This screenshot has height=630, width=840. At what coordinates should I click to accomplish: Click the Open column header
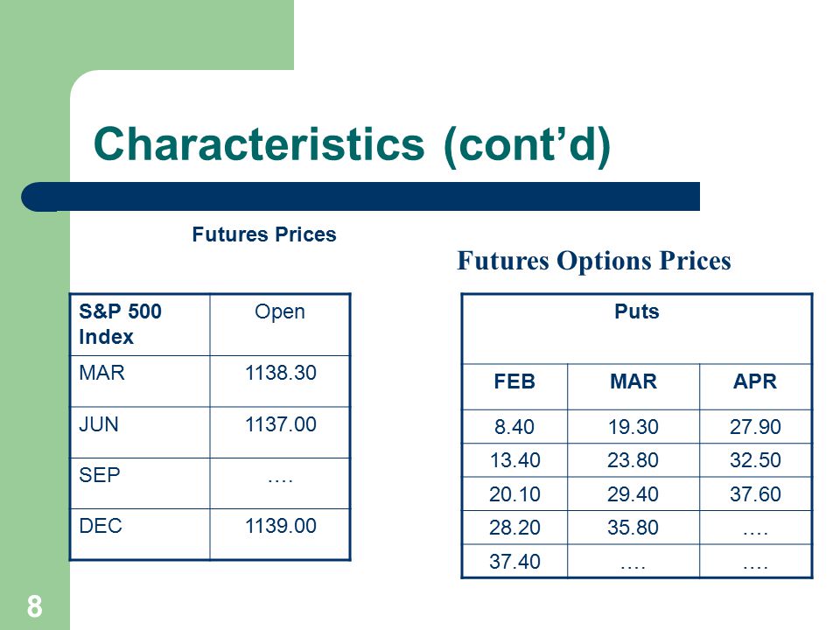(x=280, y=311)
